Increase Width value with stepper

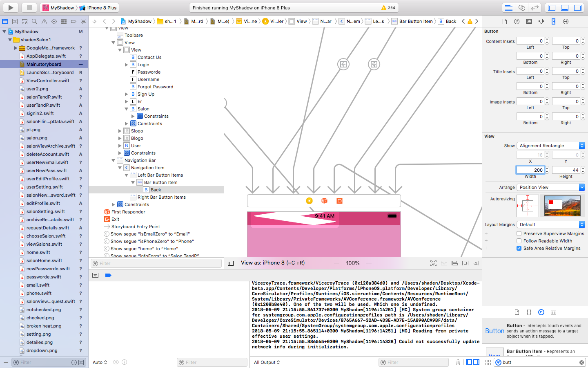tap(547, 168)
